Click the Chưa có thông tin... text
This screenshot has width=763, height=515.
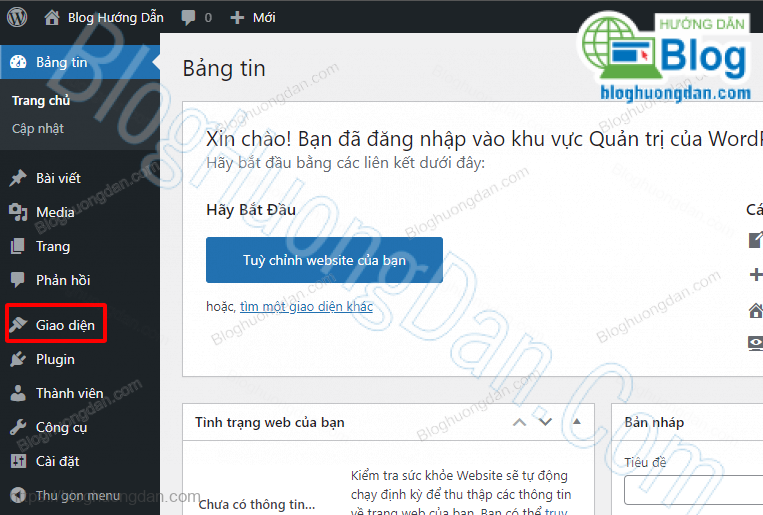257,505
